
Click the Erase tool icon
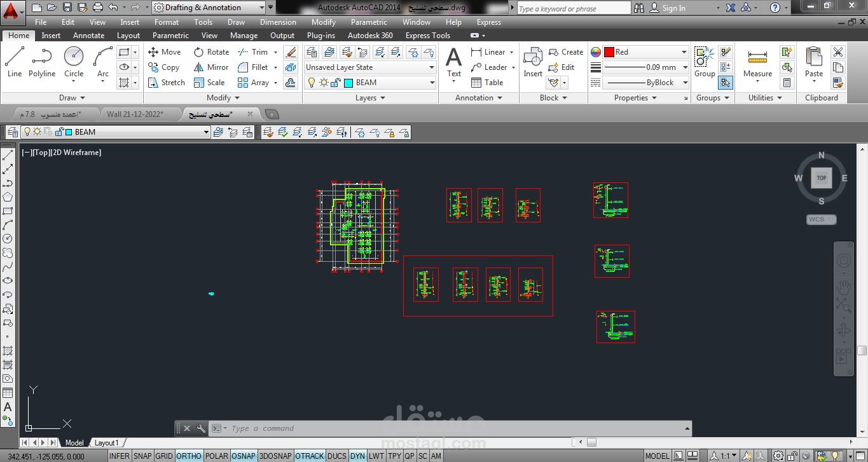[291, 52]
